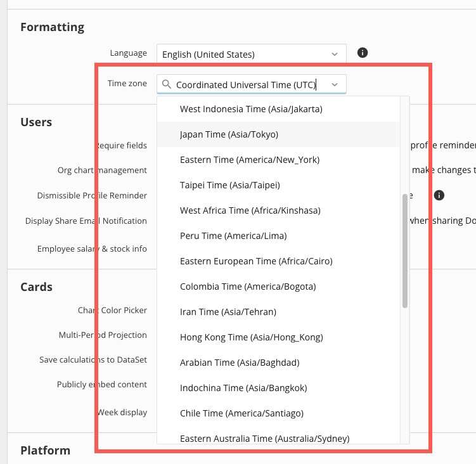This screenshot has width=476, height=464.
Task: Pick Eastern European Time (Africa/Cairo)
Action: point(256,261)
